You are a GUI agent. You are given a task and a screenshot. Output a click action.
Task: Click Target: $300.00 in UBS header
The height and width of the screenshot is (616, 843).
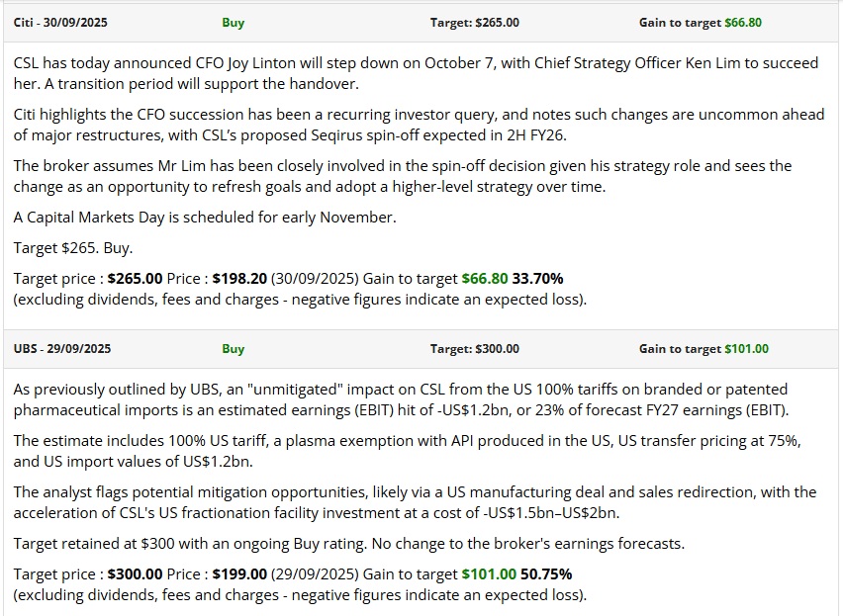click(x=474, y=348)
